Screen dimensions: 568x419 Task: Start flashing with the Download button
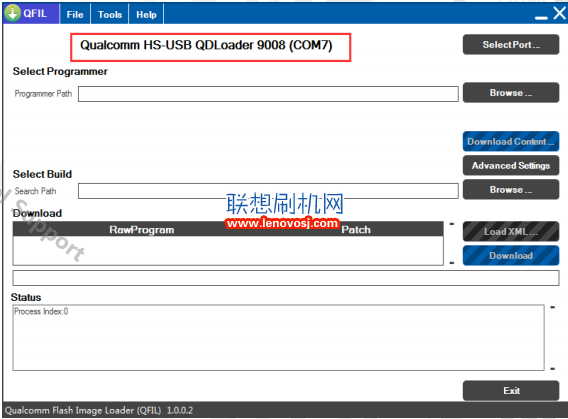(x=511, y=256)
